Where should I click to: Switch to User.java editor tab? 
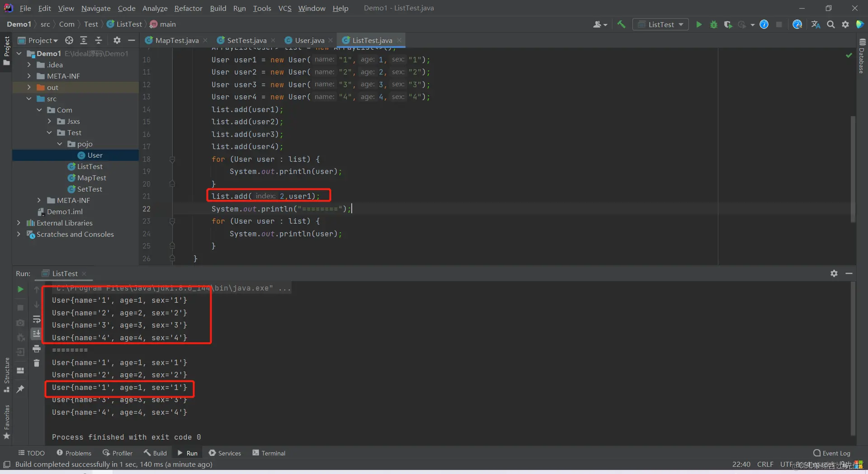point(310,40)
